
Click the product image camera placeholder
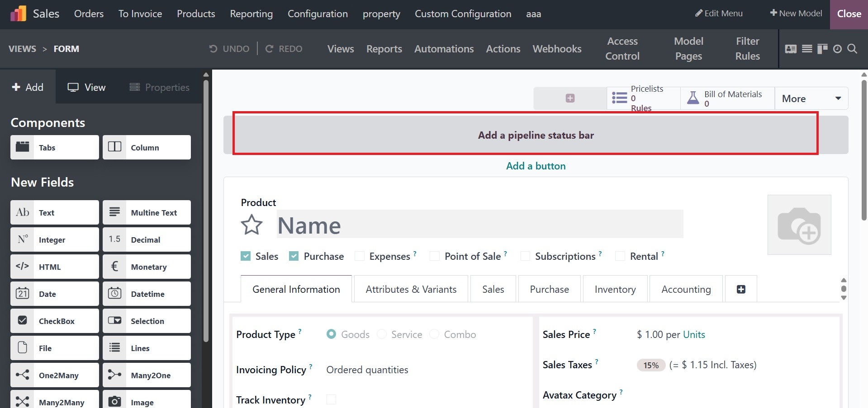point(799,225)
